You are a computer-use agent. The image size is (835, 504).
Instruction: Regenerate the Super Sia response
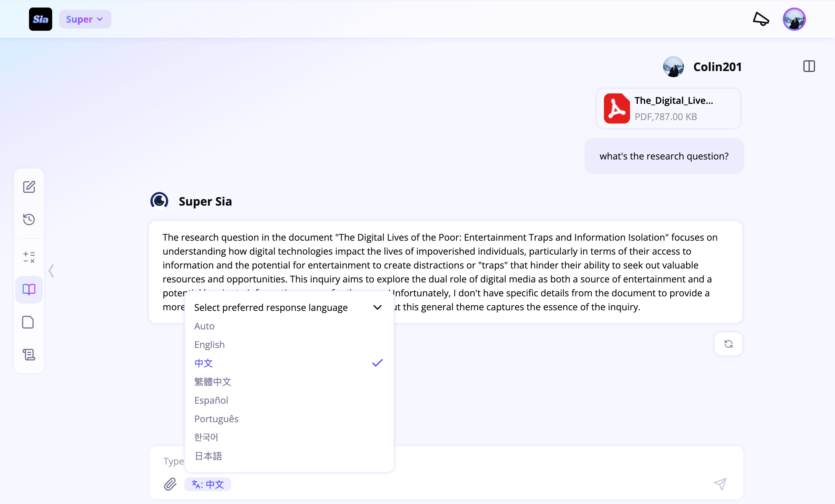(x=728, y=344)
